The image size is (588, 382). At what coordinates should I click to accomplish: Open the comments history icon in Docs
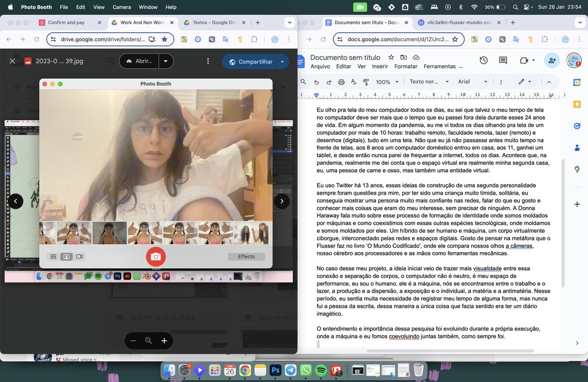pyautogui.click(x=503, y=60)
